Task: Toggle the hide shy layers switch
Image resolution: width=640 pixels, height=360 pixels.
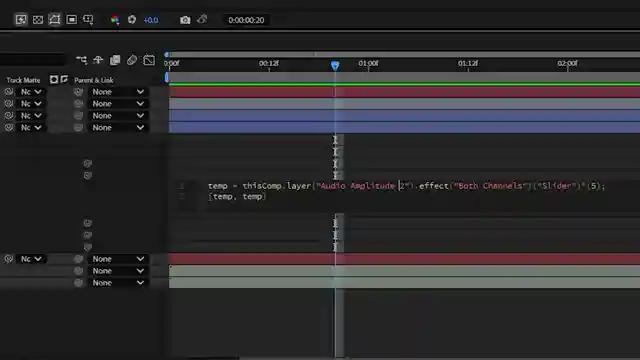Action: (x=98, y=60)
